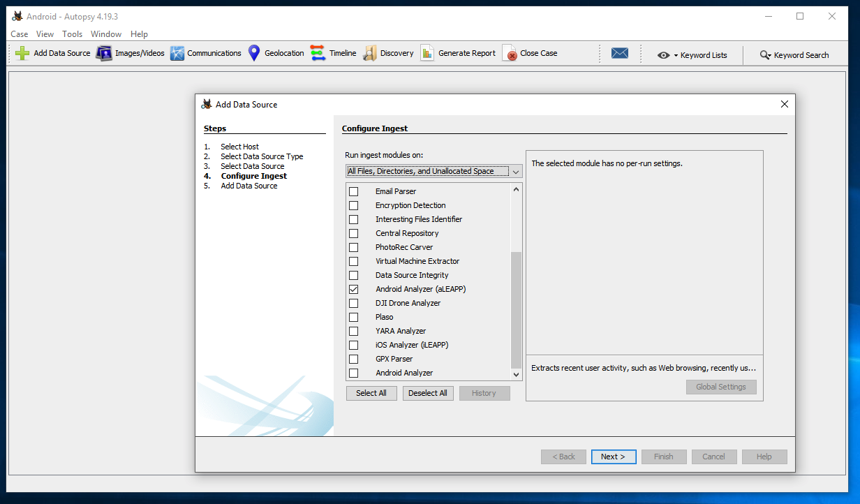860x504 pixels.
Task: Click the module description text starting with Extracts
Action: (644, 368)
